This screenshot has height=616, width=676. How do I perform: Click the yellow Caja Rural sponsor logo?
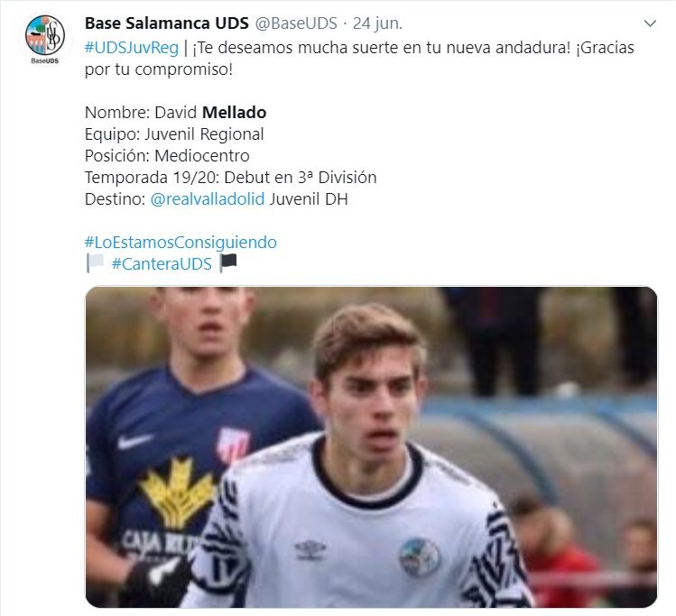point(178,492)
